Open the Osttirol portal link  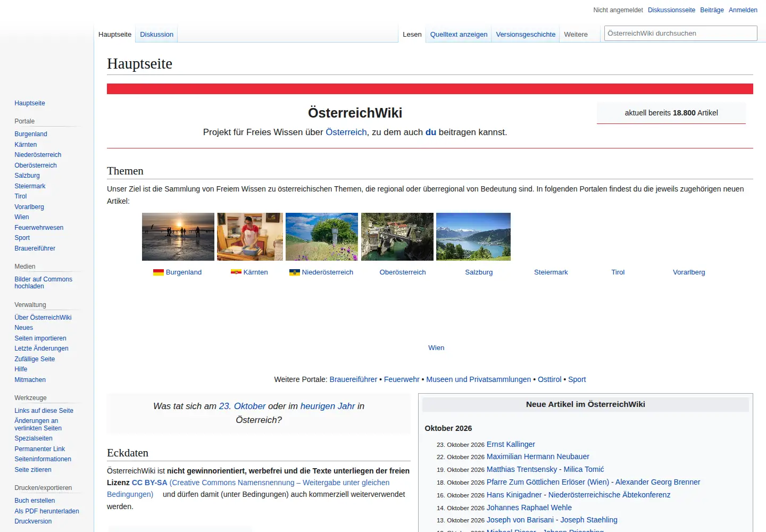[549, 379]
